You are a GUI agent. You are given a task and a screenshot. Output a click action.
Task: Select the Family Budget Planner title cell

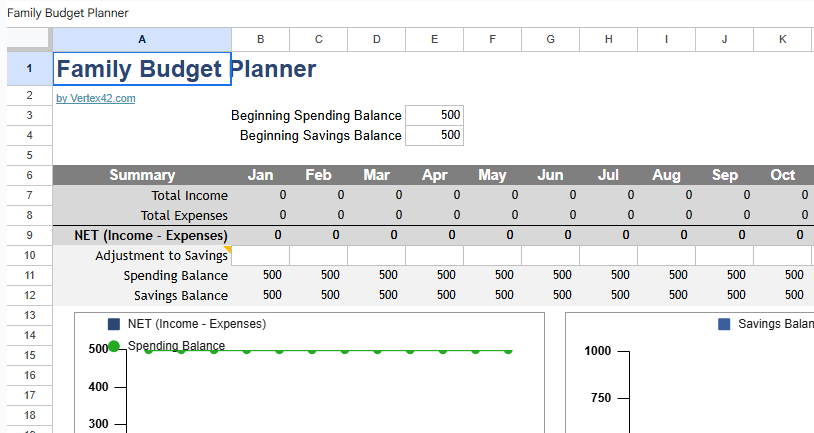[142, 69]
